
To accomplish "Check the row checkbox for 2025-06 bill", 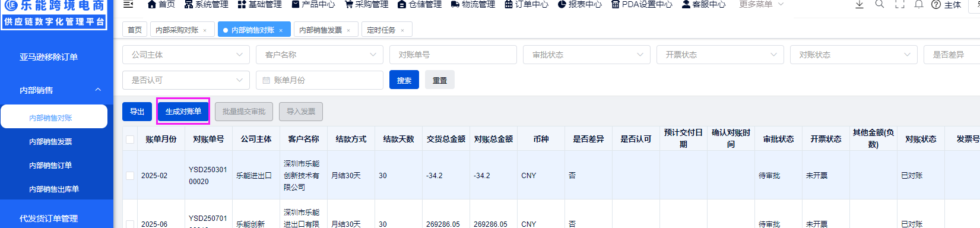I will (130, 224).
